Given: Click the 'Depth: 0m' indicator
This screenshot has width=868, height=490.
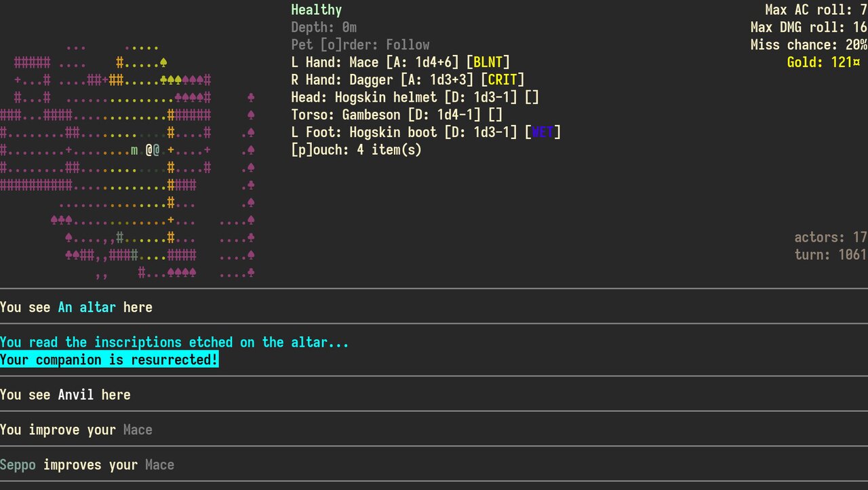Looking at the screenshot, I should (324, 28).
